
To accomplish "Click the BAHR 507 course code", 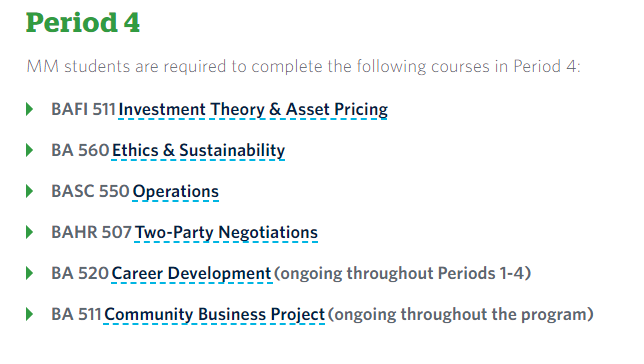I will (91, 233).
